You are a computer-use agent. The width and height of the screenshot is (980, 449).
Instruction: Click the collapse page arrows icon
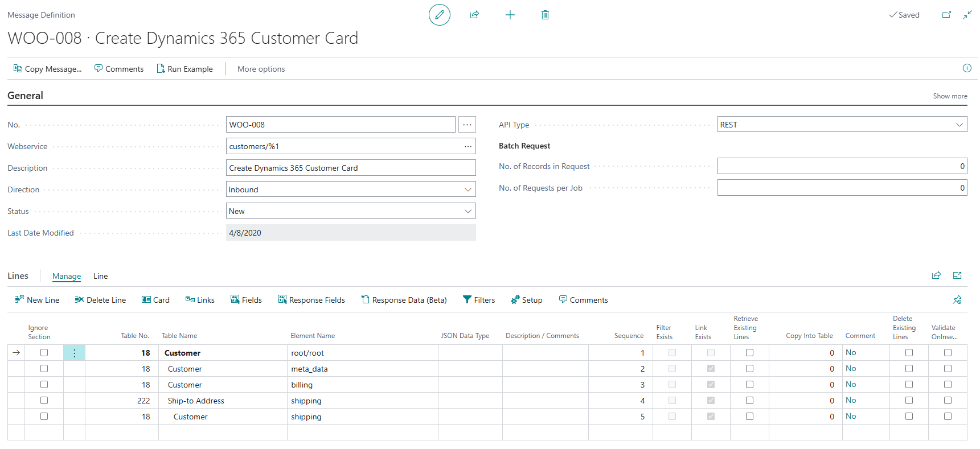coord(967,15)
